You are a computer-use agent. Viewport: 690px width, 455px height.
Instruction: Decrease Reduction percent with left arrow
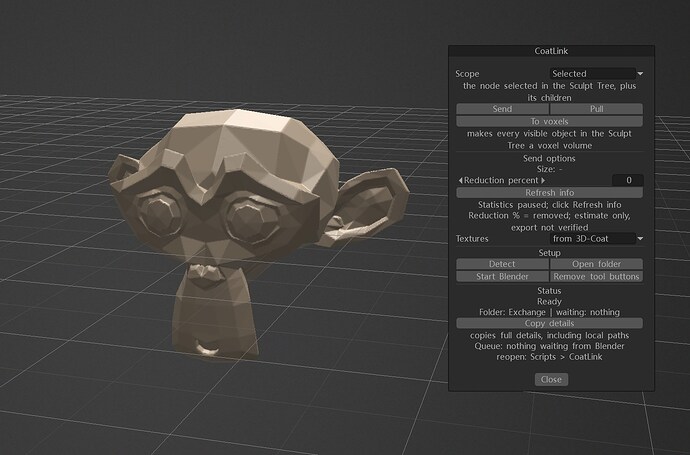coord(460,180)
